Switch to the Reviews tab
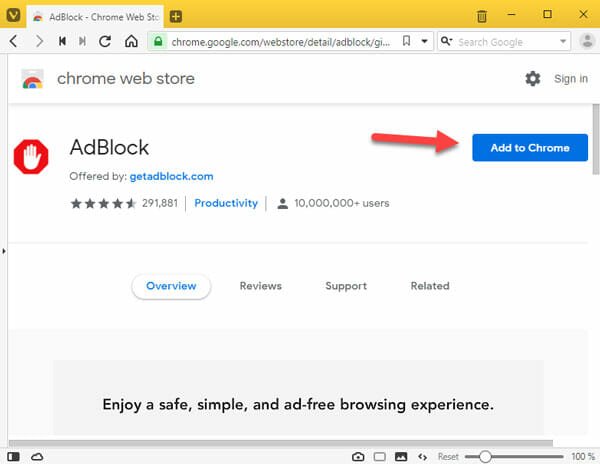600x464 pixels. [x=261, y=286]
